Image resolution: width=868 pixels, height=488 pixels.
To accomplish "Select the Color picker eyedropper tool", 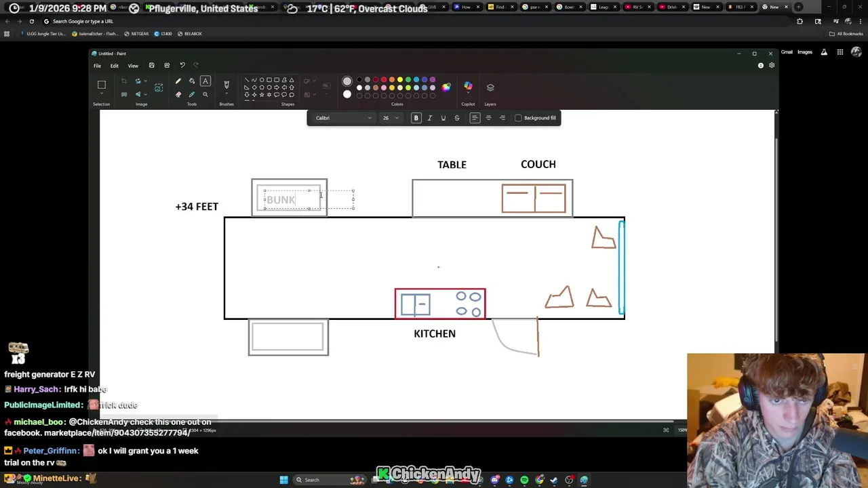I will (x=192, y=94).
